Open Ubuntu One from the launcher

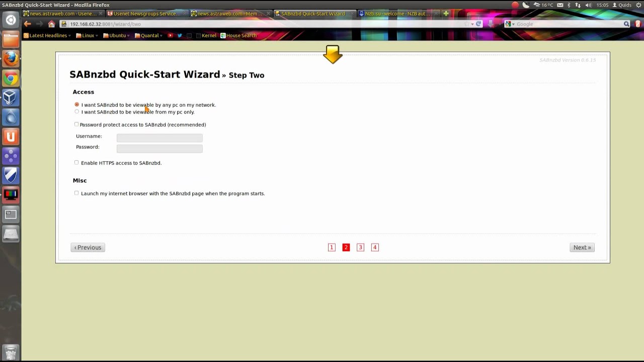tap(11, 136)
